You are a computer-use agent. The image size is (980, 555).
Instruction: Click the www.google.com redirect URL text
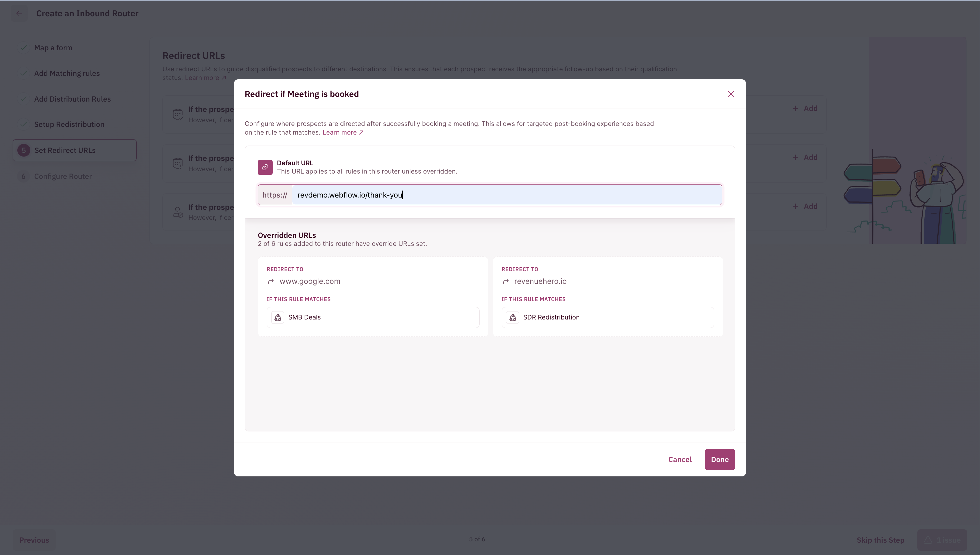310,281
